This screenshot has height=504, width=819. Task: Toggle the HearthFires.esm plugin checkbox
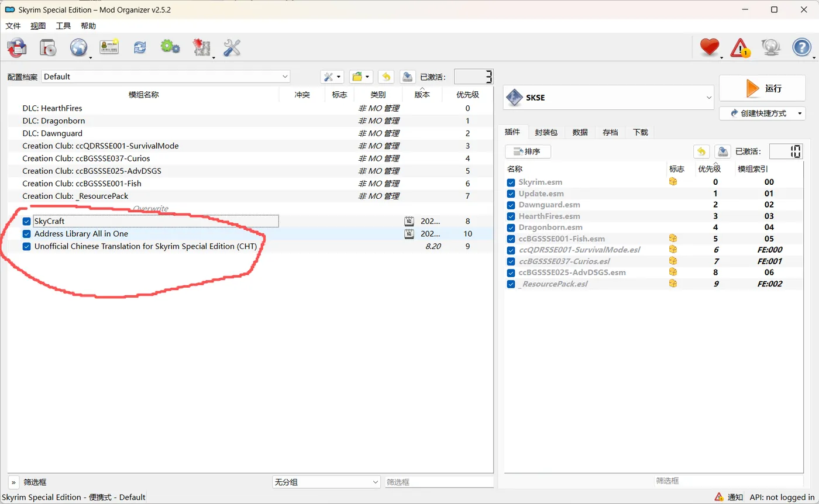[x=511, y=216]
